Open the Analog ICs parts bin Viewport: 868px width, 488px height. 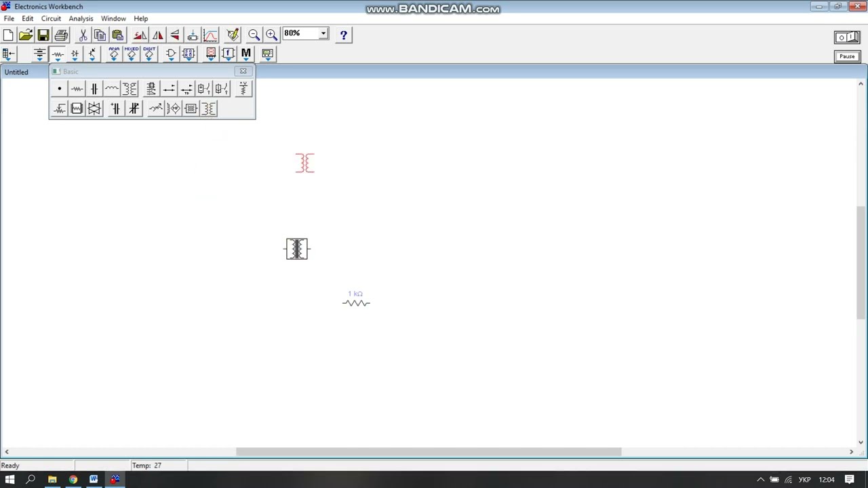pos(114,54)
